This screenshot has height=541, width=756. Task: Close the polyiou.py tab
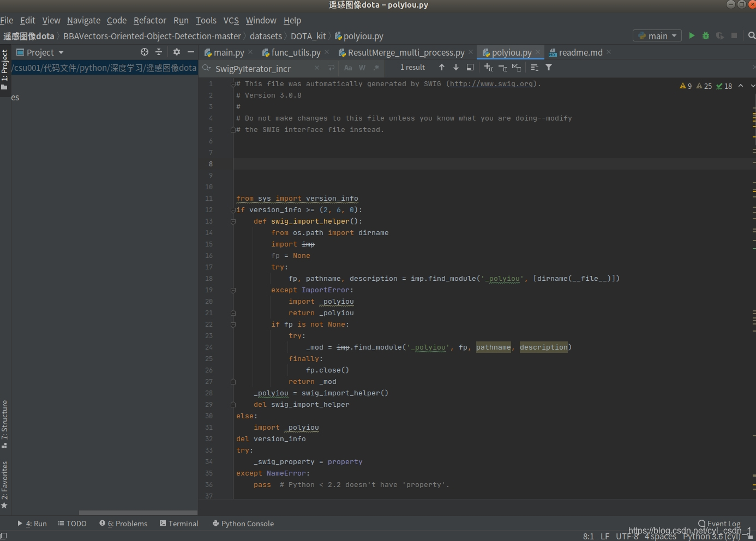537,52
